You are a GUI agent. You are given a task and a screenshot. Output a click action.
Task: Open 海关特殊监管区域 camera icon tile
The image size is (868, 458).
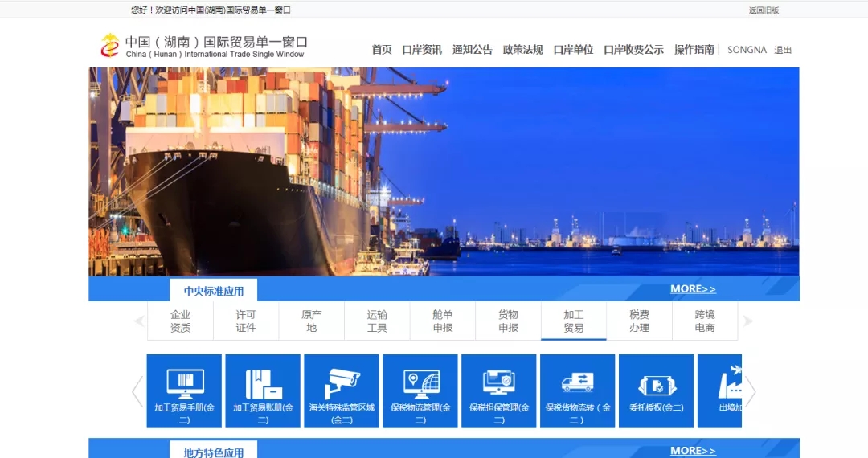click(x=342, y=391)
